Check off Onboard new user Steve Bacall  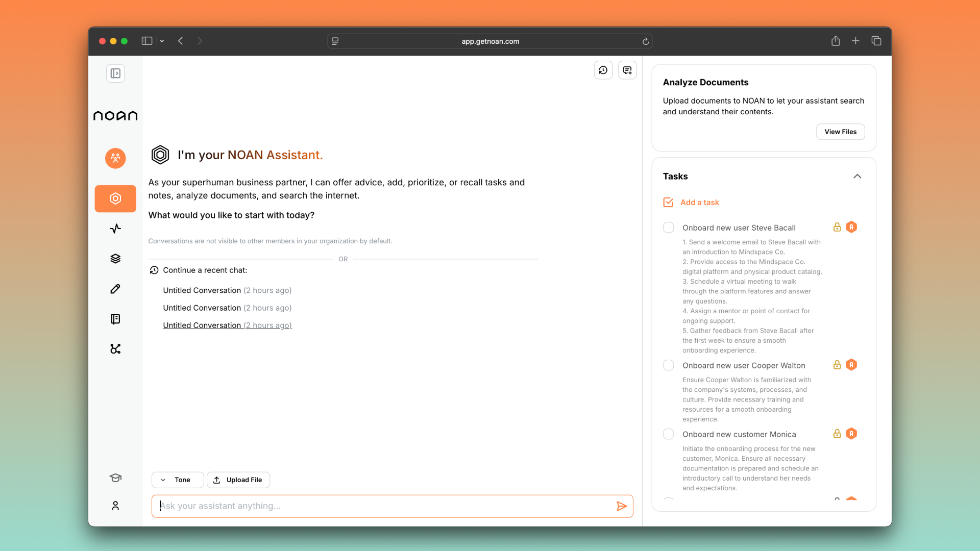(x=669, y=228)
